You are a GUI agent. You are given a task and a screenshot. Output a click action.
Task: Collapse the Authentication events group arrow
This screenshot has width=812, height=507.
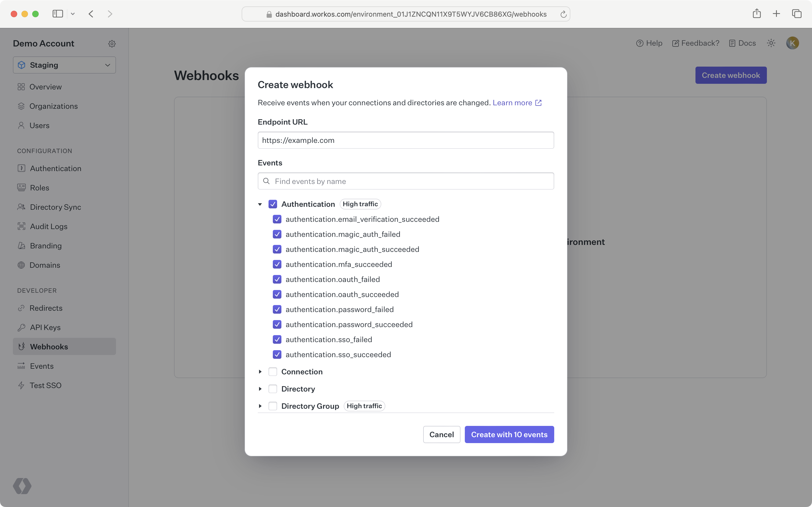[260, 204]
